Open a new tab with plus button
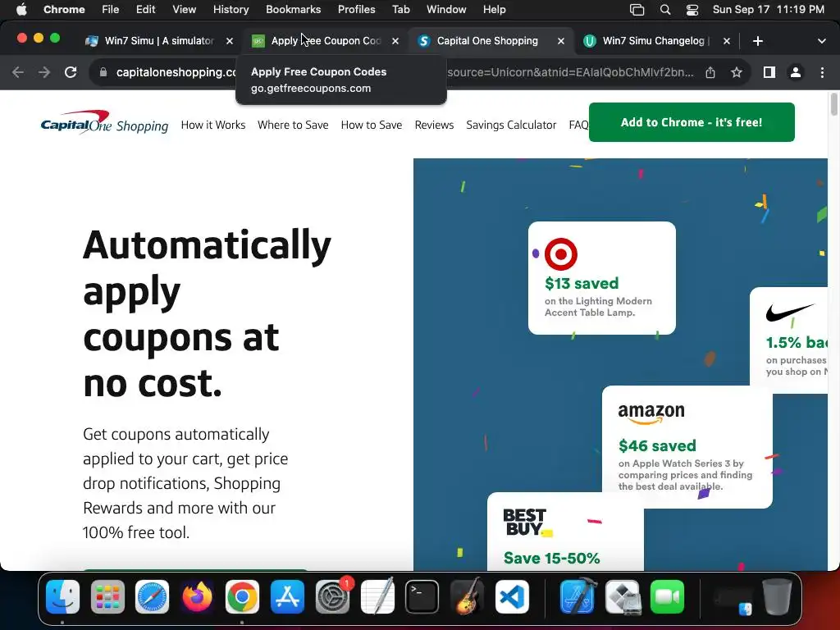The height and width of the screenshot is (630, 840). [757, 41]
